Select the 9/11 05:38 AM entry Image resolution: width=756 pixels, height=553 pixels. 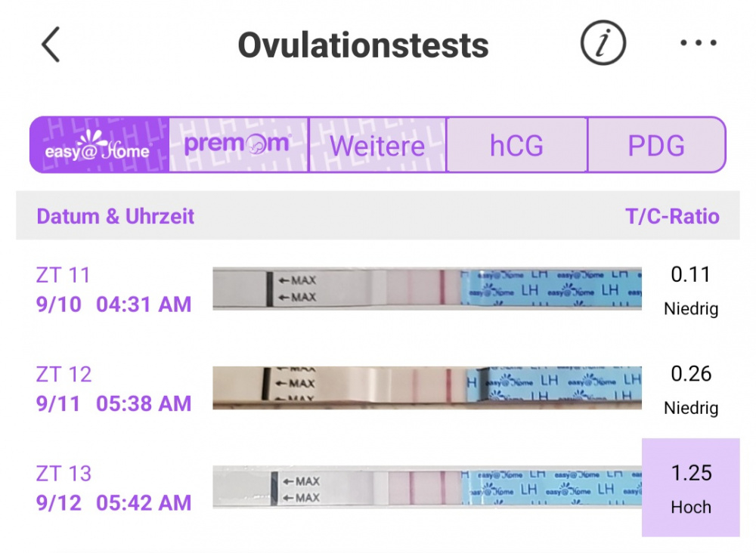pos(114,403)
